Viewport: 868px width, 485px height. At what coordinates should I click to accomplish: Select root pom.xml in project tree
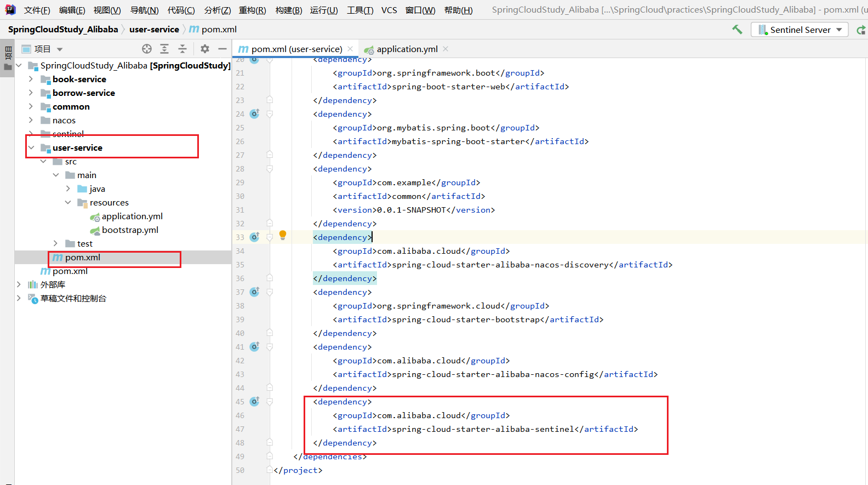pyautogui.click(x=70, y=271)
